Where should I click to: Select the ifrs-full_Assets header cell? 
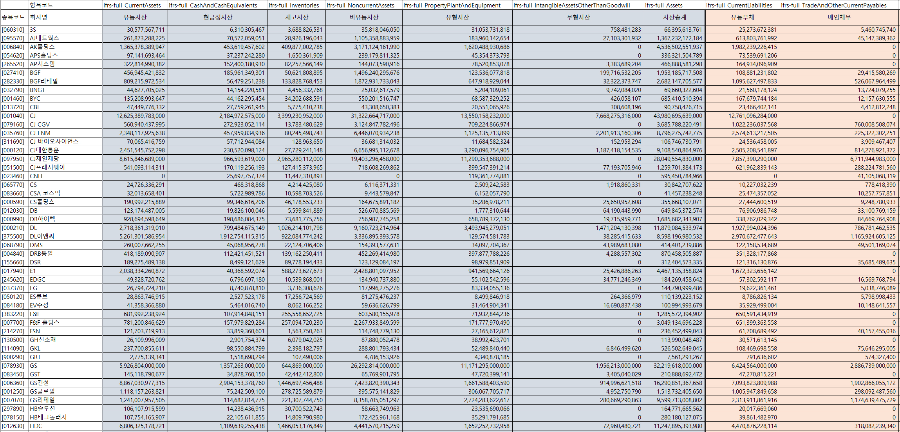coord(674,5)
